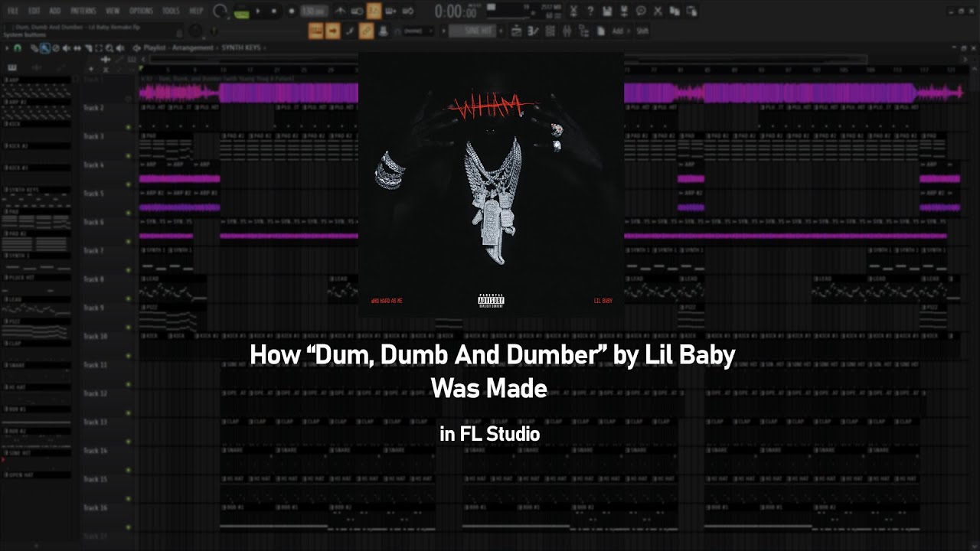Click the transport Record button
This screenshot has height=551, width=980.
tap(291, 11)
